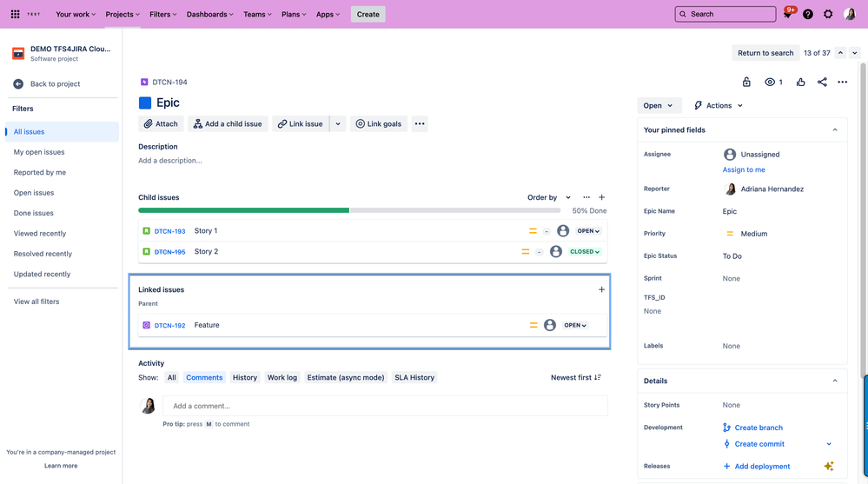Click the lock restrictions icon
Viewport: 868px width, 484px height.
point(746,82)
